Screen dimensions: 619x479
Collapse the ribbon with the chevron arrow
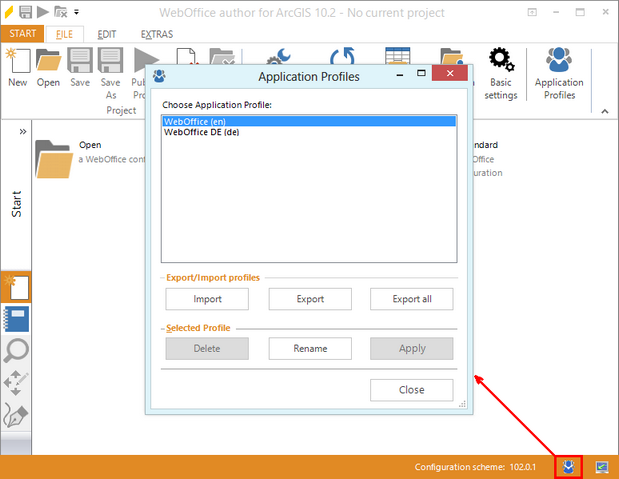[x=605, y=111]
